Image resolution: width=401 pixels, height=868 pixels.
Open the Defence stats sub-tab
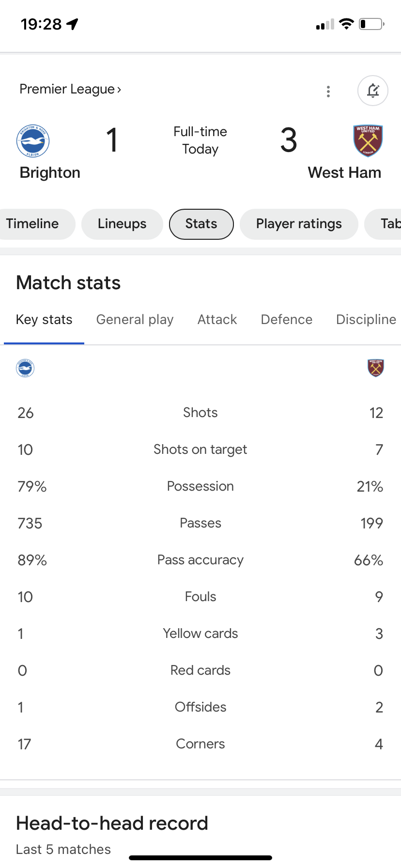tap(287, 320)
